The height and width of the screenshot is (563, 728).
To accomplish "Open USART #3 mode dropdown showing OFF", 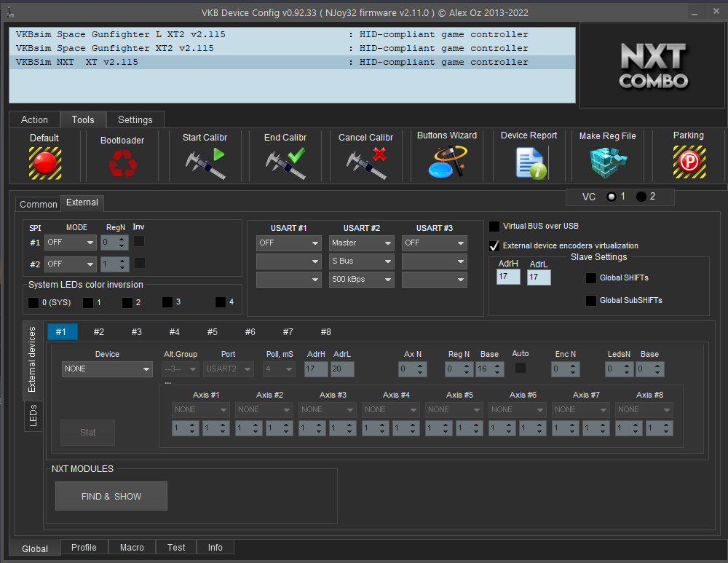I will [435, 243].
